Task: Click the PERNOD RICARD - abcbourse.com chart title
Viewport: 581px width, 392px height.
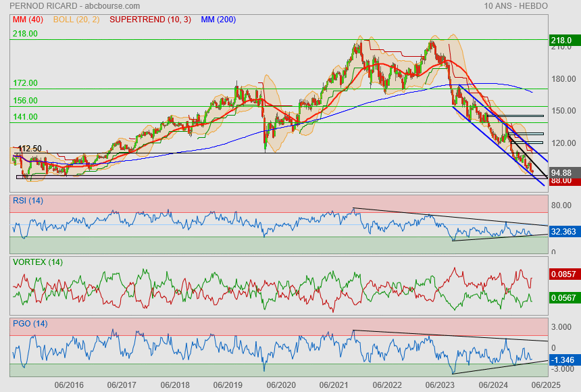Action: click(74, 6)
